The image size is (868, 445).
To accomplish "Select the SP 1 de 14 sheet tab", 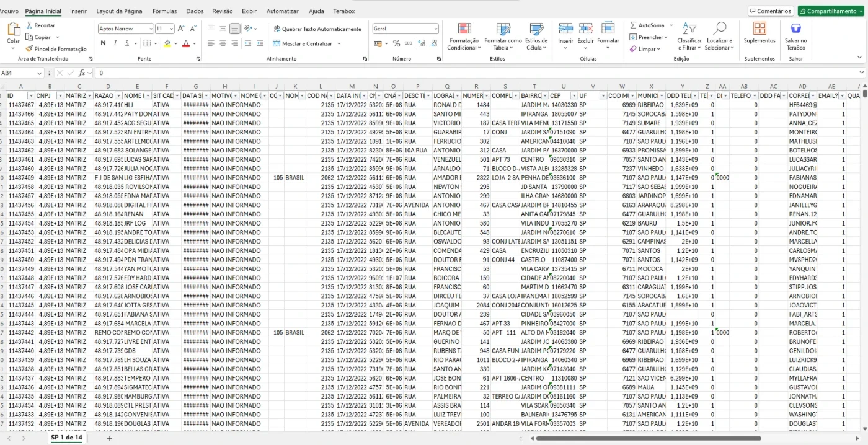I will pyautogui.click(x=66, y=438).
